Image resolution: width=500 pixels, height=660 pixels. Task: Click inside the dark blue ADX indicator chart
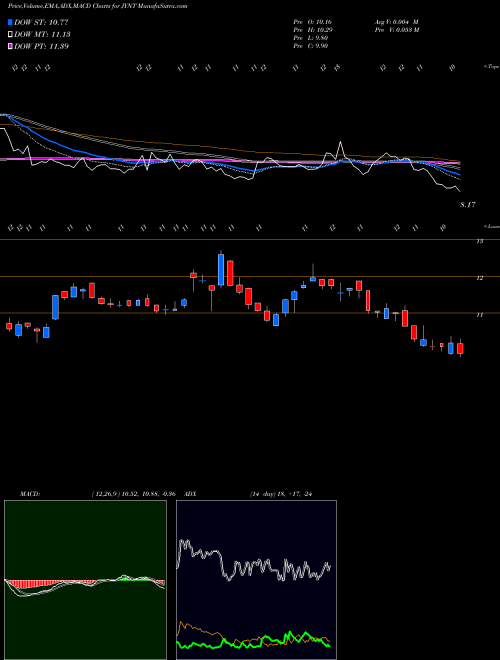pyautogui.click(x=256, y=580)
